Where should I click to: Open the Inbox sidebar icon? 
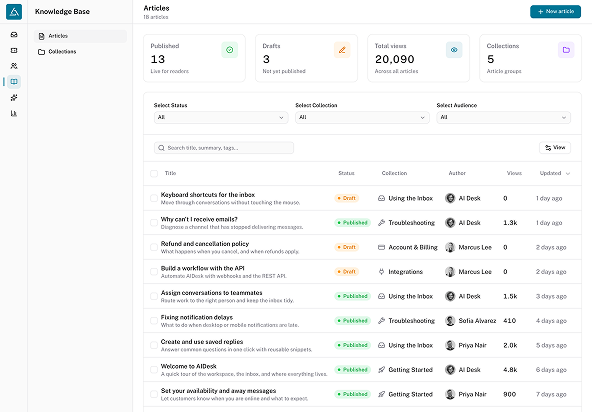click(14, 35)
